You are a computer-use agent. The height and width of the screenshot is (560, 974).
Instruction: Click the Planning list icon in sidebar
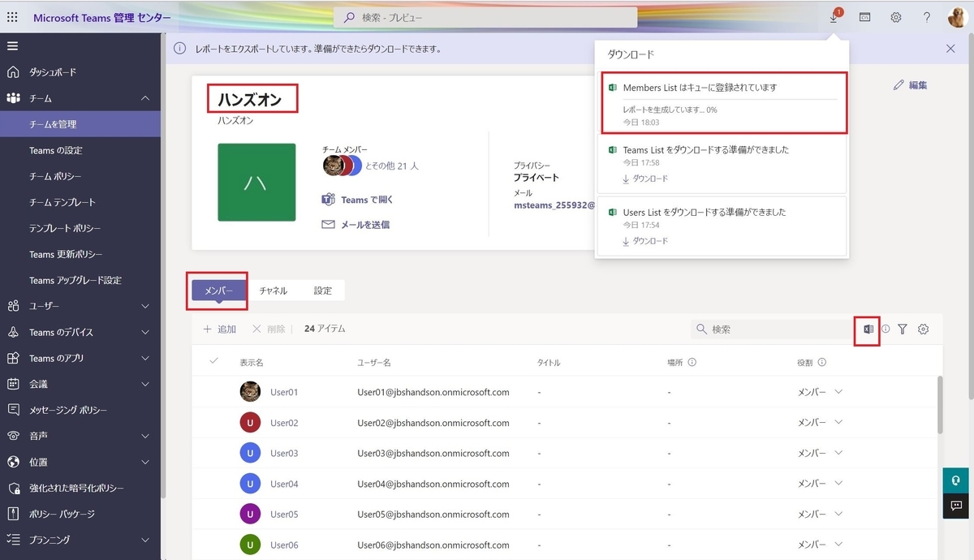pyautogui.click(x=13, y=540)
